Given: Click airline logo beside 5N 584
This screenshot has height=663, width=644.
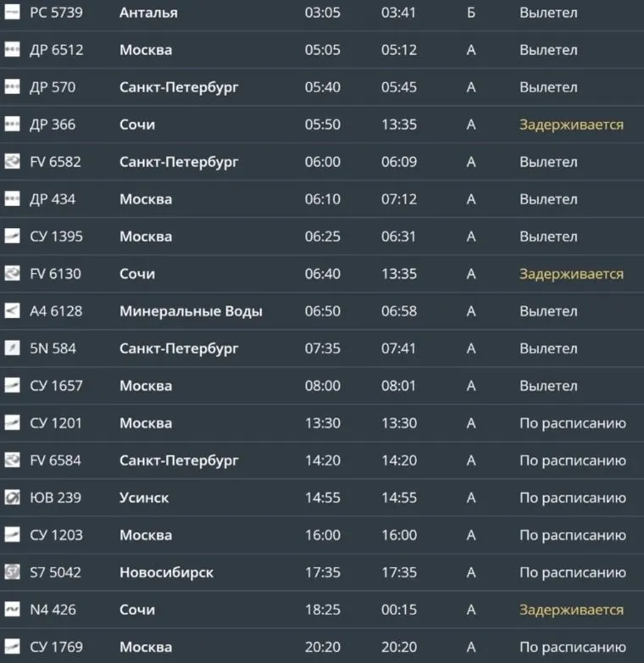Looking at the screenshot, I should point(12,348).
